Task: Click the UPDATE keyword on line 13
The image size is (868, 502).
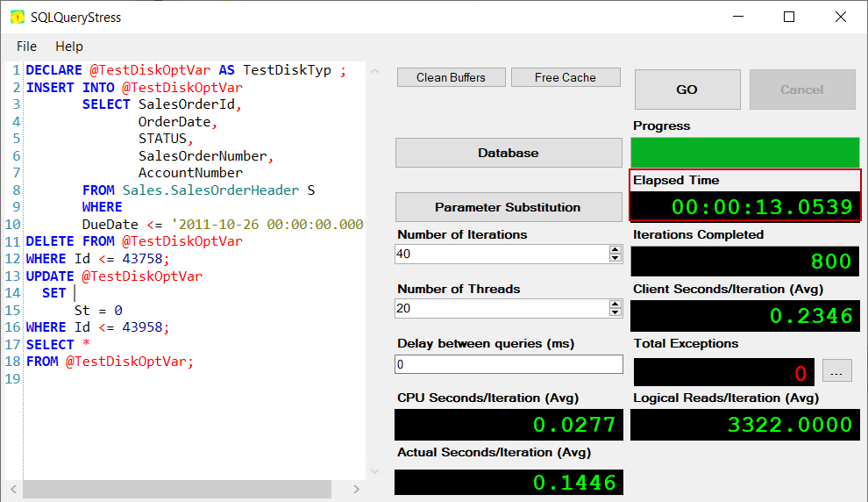Action: [50, 276]
